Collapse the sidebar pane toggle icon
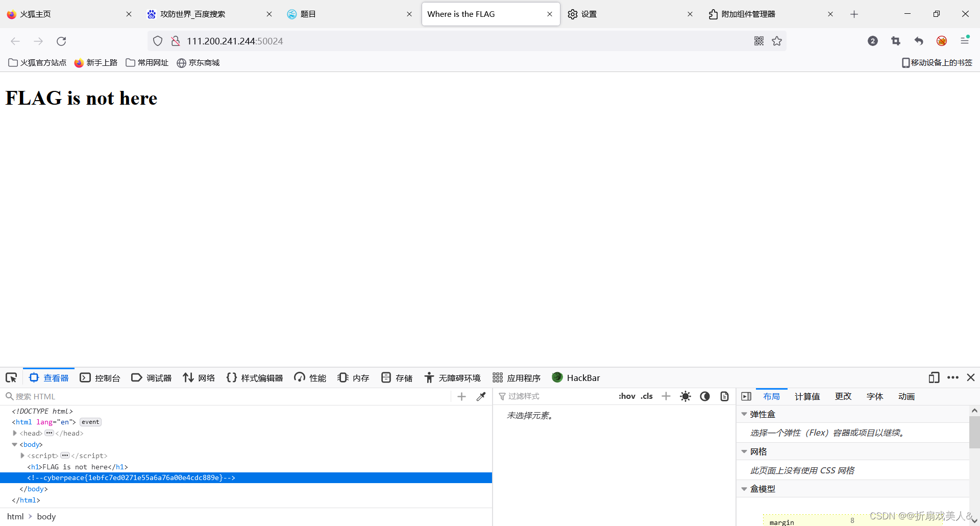 coord(746,396)
